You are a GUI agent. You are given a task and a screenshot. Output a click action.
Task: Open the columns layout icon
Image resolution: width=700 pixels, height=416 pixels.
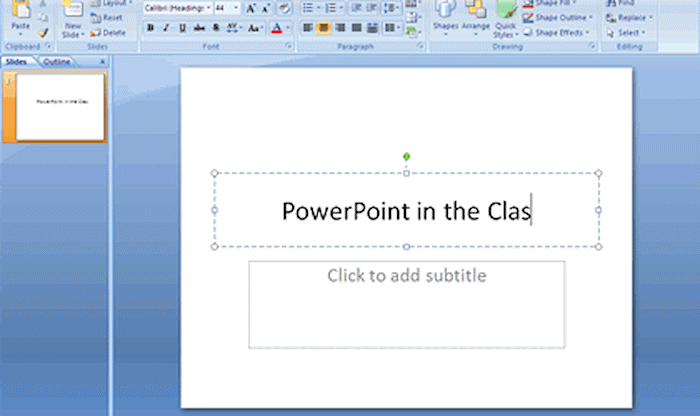coord(392,28)
